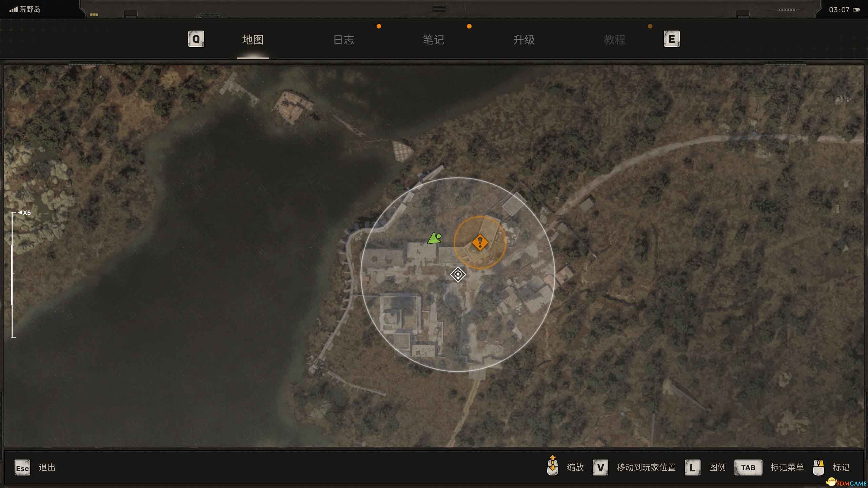Click the X5 zoom level indicator
Screen dimensions: 868x488
point(25,213)
